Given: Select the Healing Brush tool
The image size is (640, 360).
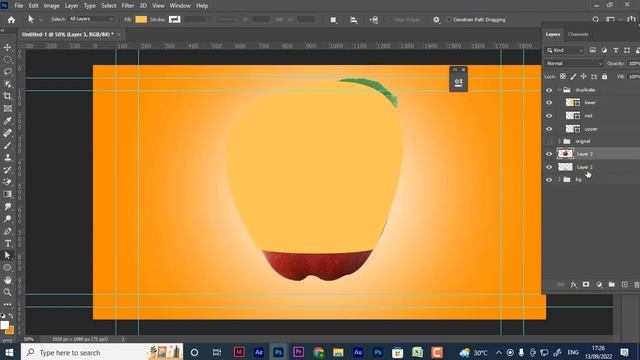Looking at the screenshot, I should (x=7, y=133).
